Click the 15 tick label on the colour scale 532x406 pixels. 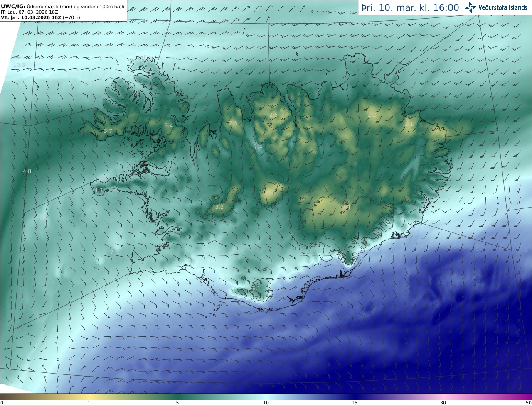[x=355, y=403]
